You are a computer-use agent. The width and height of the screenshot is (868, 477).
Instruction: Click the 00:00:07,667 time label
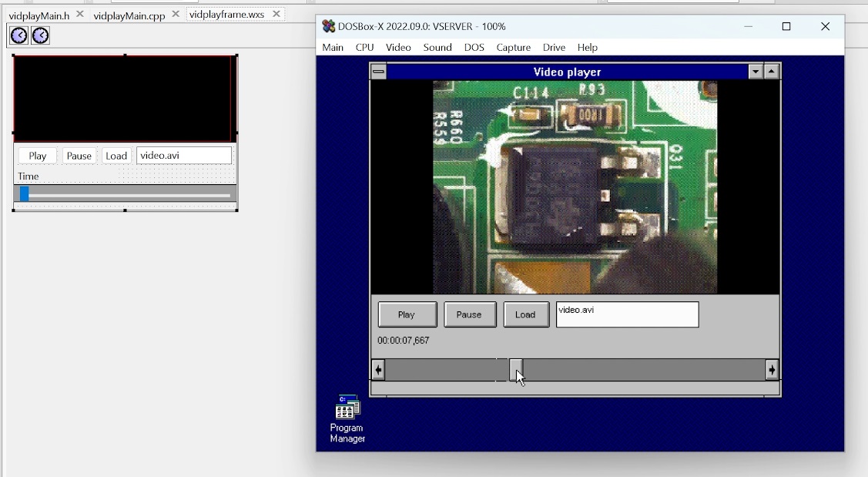(403, 340)
